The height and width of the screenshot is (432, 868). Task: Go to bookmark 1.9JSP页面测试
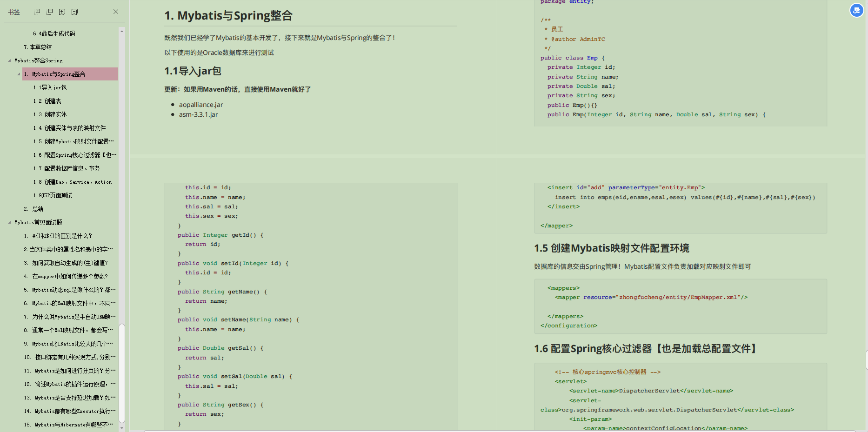click(x=53, y=195)
